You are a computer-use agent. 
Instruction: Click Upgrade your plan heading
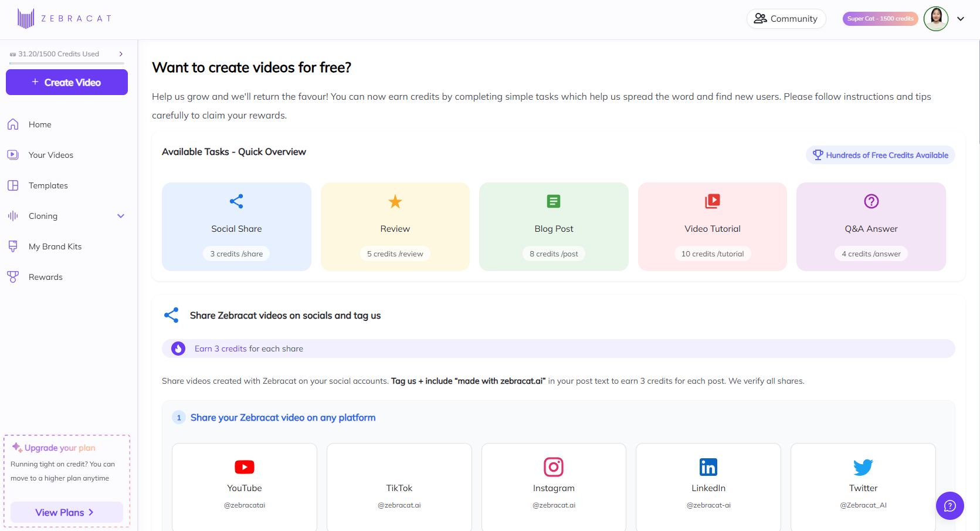[x=60, y=448]
